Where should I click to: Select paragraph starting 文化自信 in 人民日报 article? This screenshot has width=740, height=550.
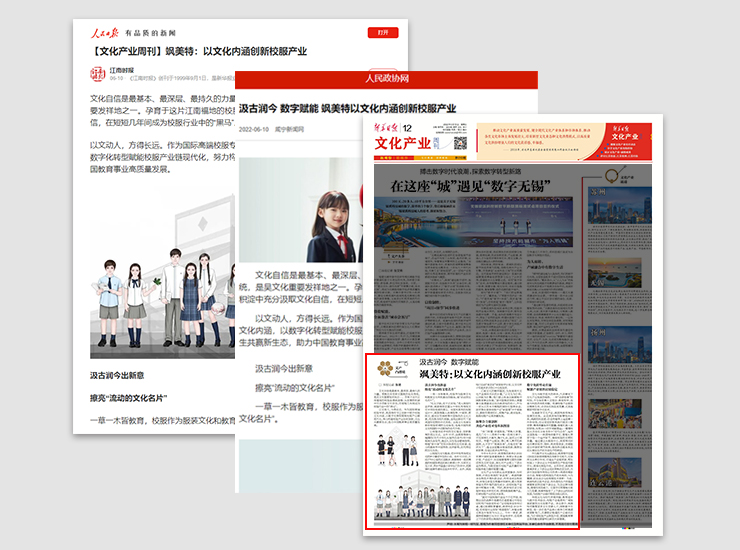pos(162,110)
